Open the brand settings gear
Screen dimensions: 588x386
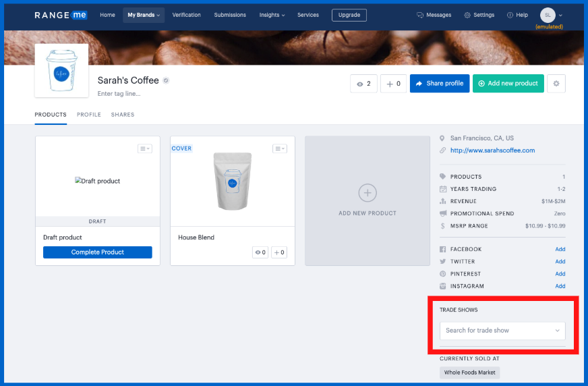point(556,84)
